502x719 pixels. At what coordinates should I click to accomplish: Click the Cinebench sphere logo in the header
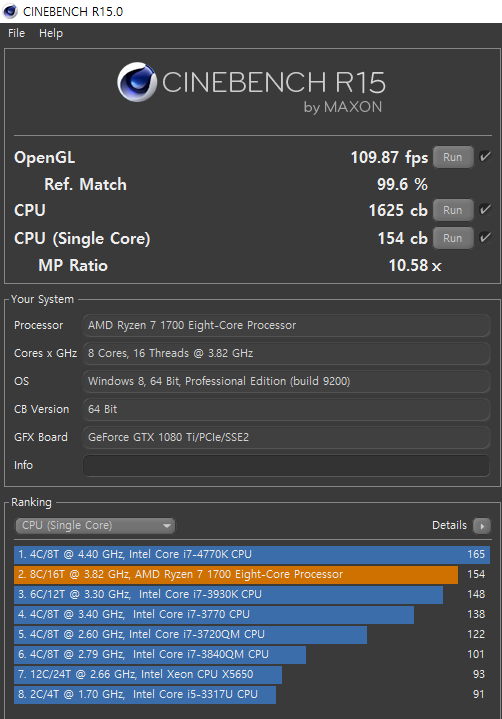(x=137, y=82)
